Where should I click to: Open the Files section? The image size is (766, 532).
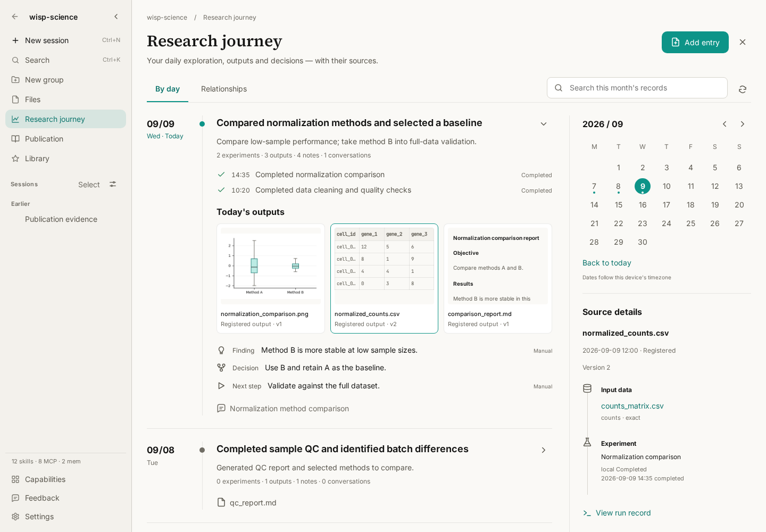click(x=65, y=99)
